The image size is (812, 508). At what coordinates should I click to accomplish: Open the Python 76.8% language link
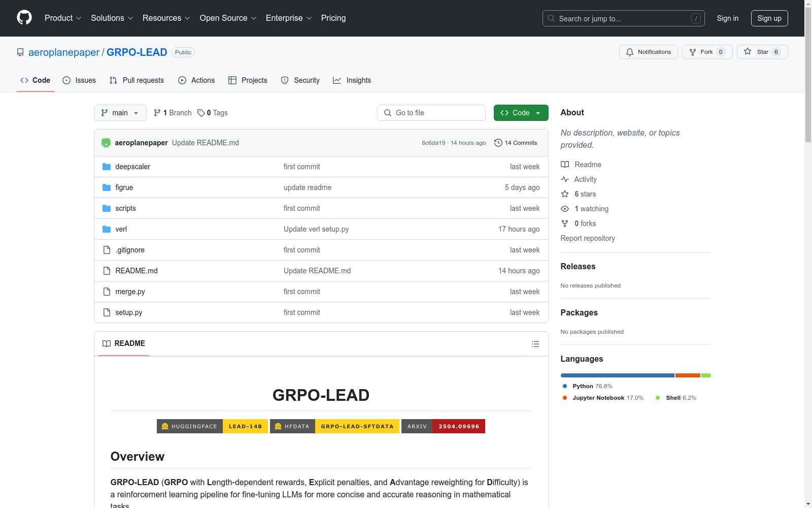tap(588, 386)
